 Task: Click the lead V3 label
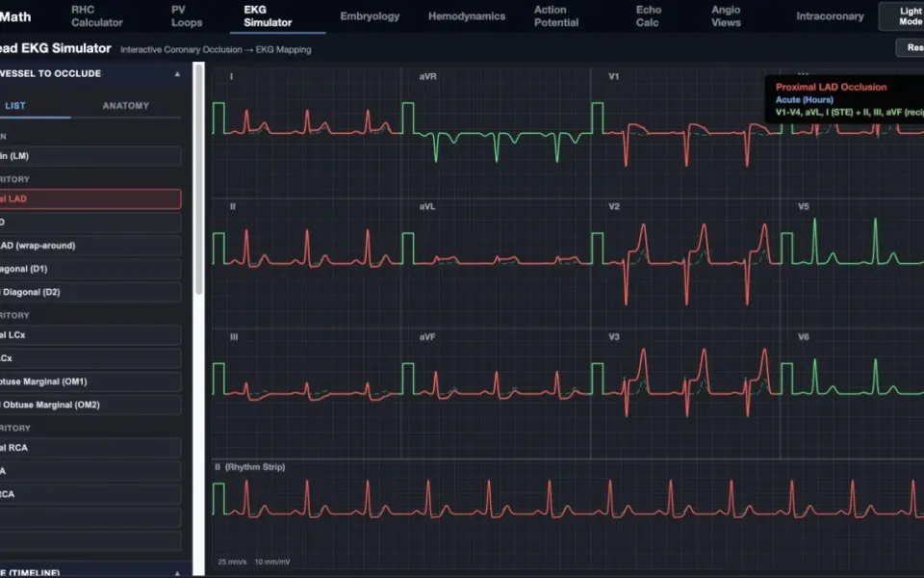(x=614, y=337)
